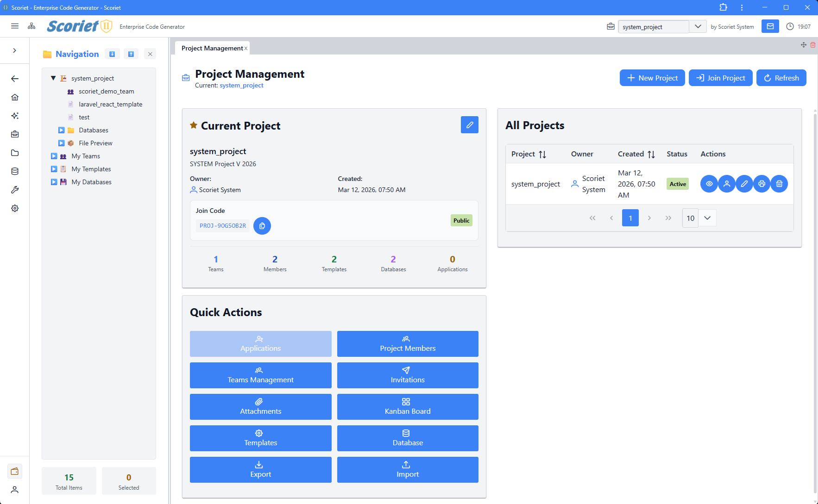This screenshot has width=818, height=504.
Task: Open the Kanban Board quick action
Action: [407, 407]
